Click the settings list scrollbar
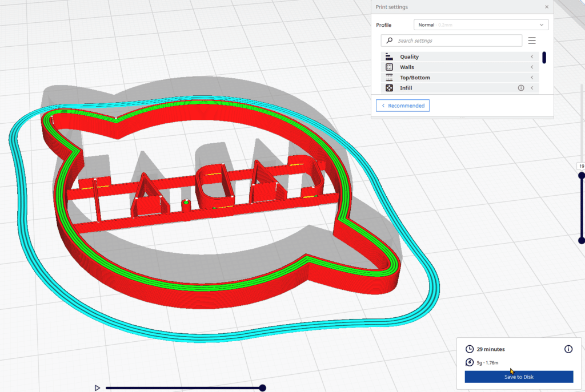The width and height of the screenshot is (585, 392). pos(544,57)
